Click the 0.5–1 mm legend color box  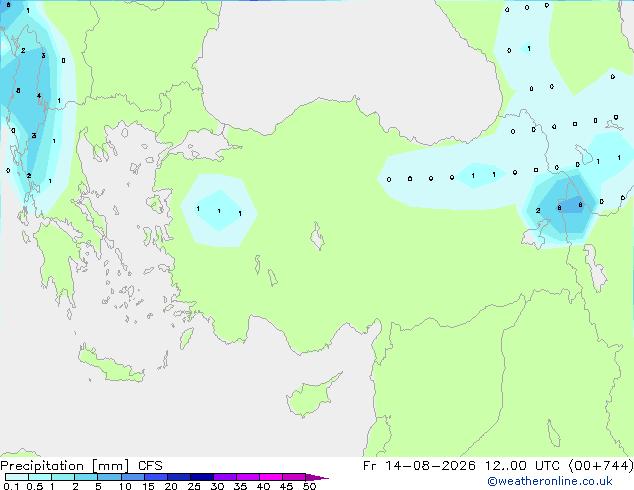point(40,477)
